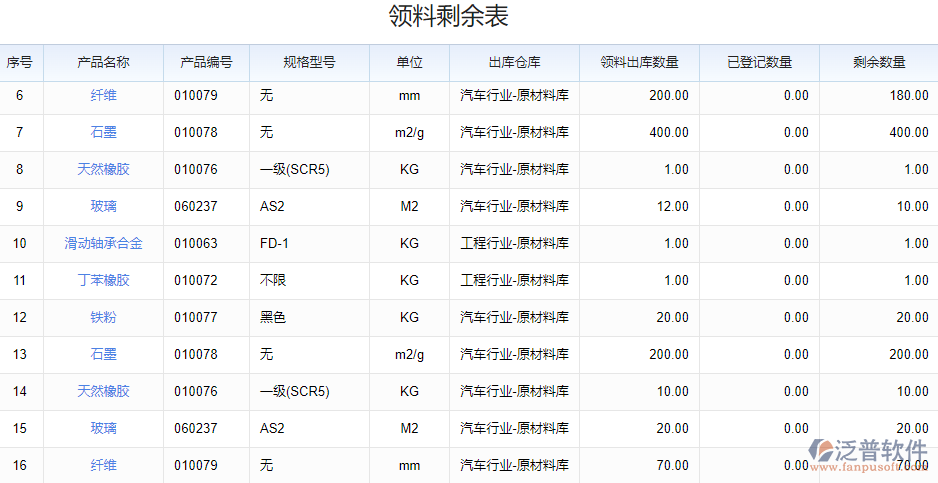
Task: Open the 纤维 link in row 6
Action: pyautogui.click(x=103, y=96)
